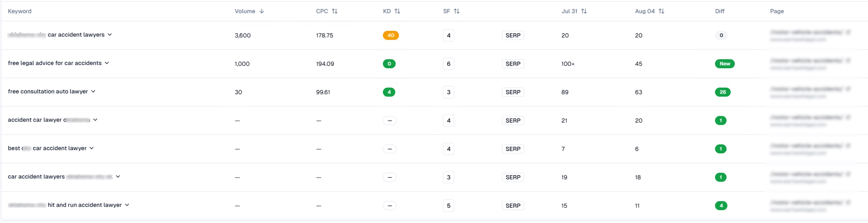Expand the free legal advice for car accidents keyword
Image resolution: width=868 pixels, height=223 pixels.
(107, 63)
